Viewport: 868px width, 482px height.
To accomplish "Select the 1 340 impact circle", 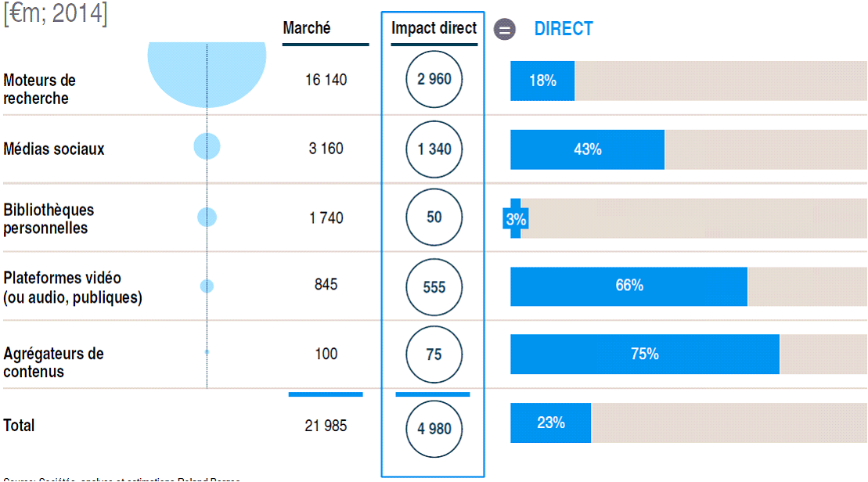I will tap(434, 149).
